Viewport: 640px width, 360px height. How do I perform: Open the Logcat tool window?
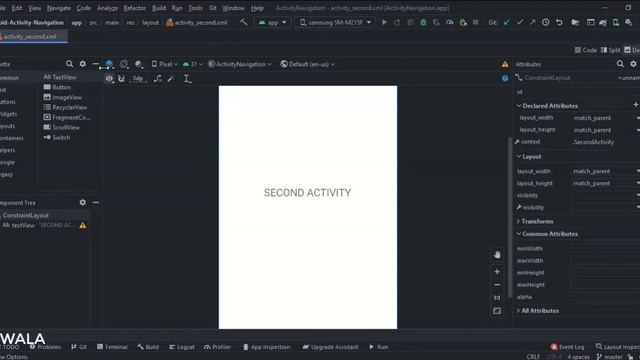pos(182,347)
